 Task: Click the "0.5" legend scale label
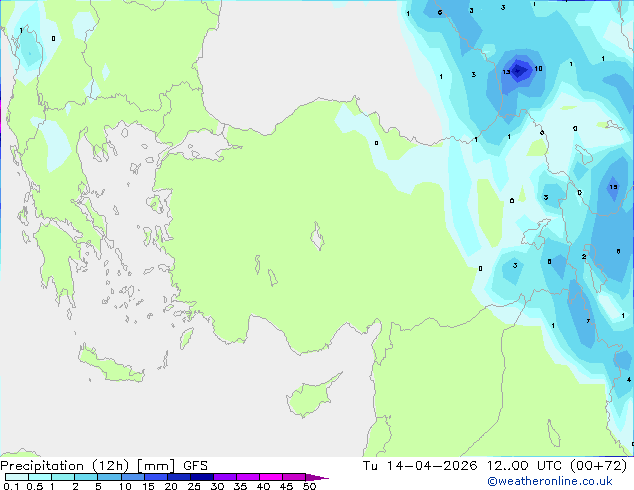coord(35,486)
